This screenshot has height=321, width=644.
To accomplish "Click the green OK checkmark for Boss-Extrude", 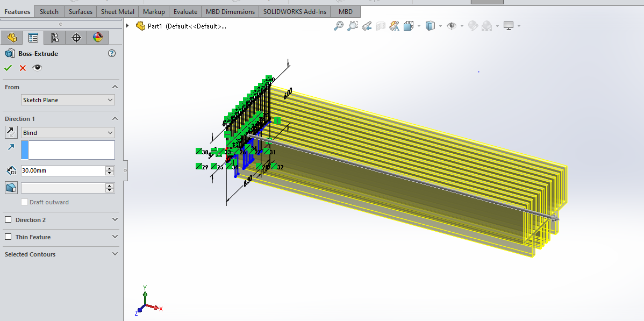I will point(8,68).
